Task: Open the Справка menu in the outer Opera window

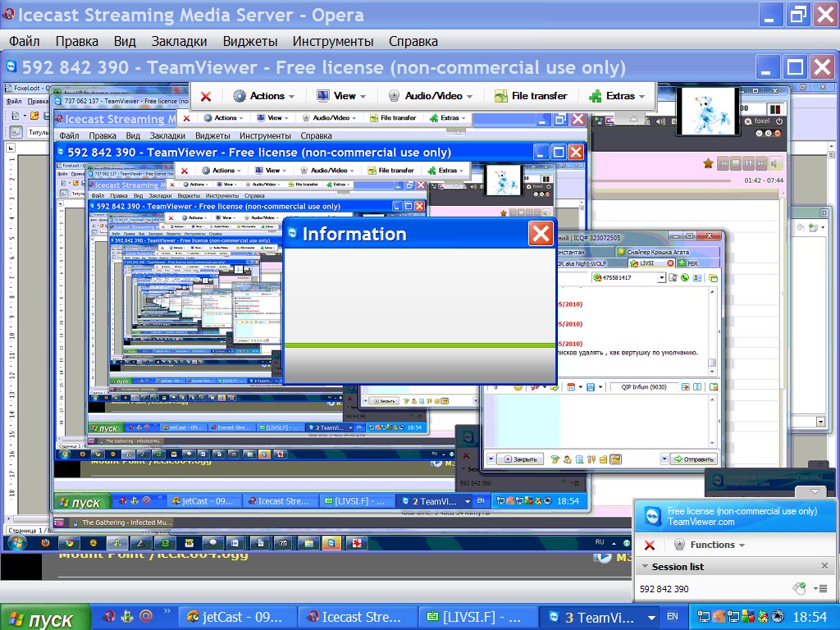Action: 413,41
